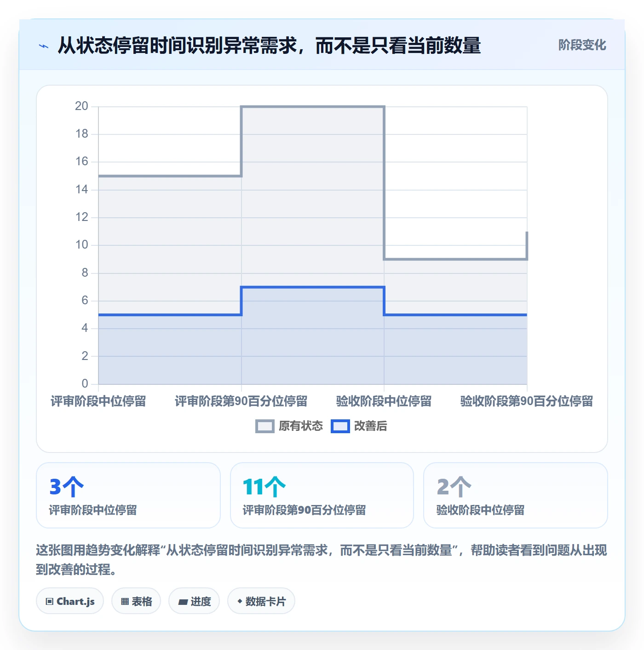The width and height of the screenshot is (644, 650).
Task: Click the Chart.js tag icon
Action: click(x=50, y=601)
